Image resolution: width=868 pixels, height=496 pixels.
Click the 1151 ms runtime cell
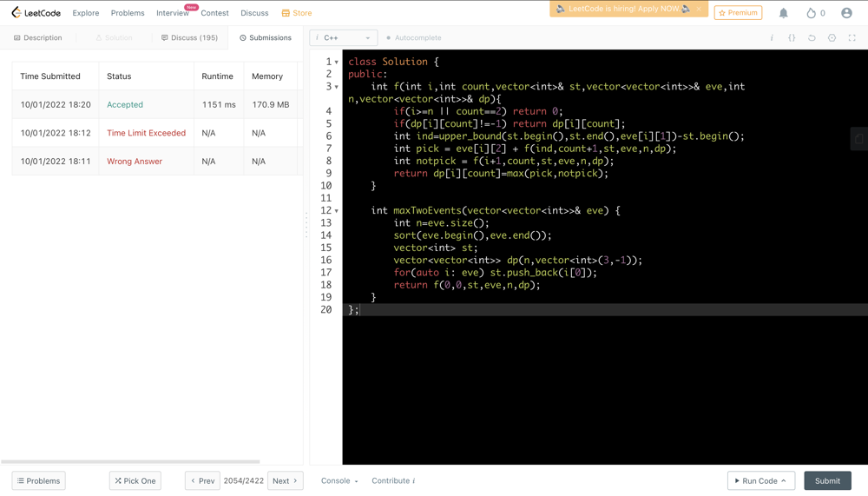pyautogui.click(x=219, y=105)
